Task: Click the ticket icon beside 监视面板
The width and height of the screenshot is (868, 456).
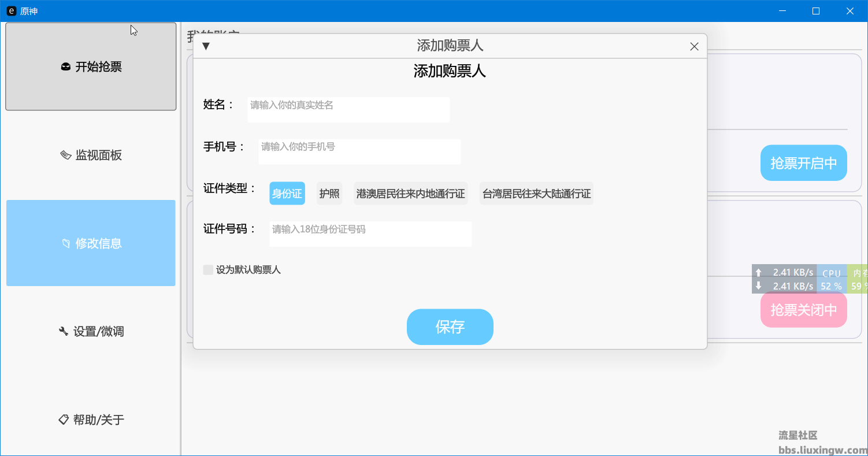Action: (65, 155)
